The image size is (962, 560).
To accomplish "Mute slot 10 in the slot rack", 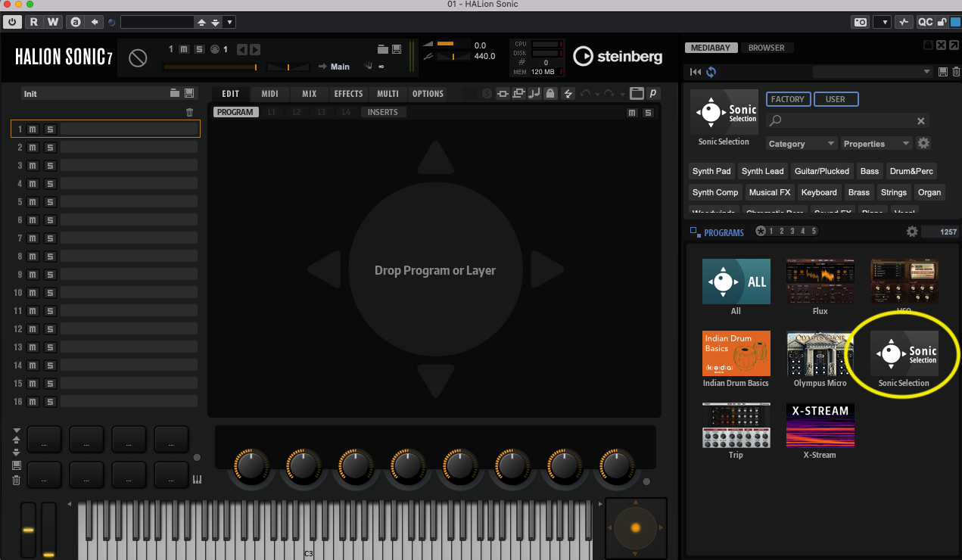I will (33, 293).
